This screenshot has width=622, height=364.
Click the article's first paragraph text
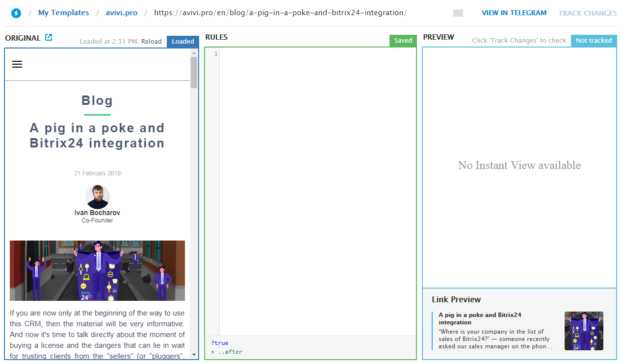coord(97,334)
